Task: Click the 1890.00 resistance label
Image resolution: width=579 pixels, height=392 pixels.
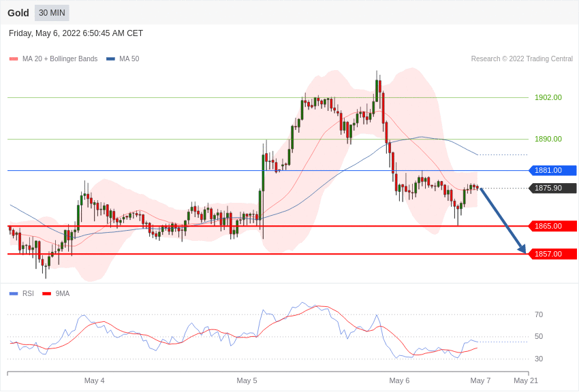Action: (x=548, y=139)
